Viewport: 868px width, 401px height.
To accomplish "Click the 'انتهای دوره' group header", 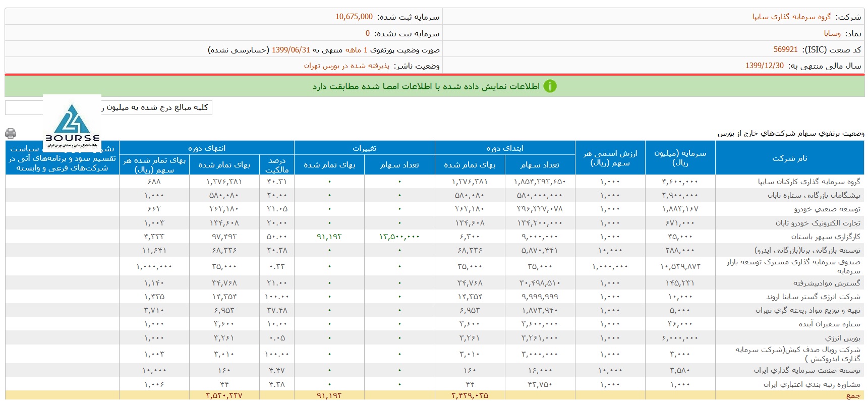I will [x=207, y=148].
